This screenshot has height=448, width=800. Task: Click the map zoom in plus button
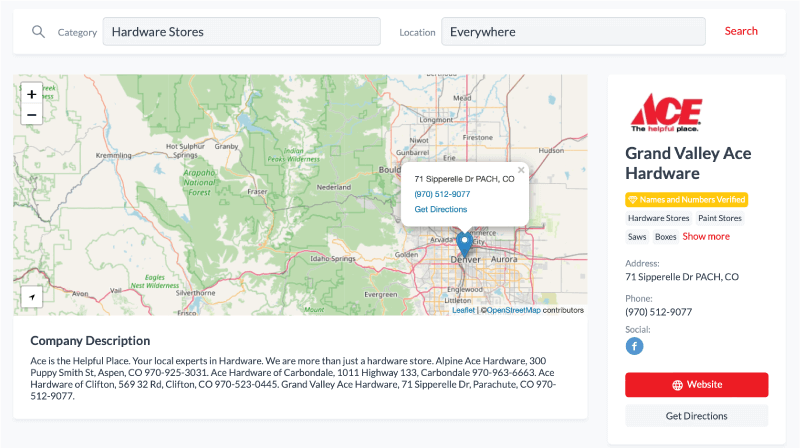31,94
